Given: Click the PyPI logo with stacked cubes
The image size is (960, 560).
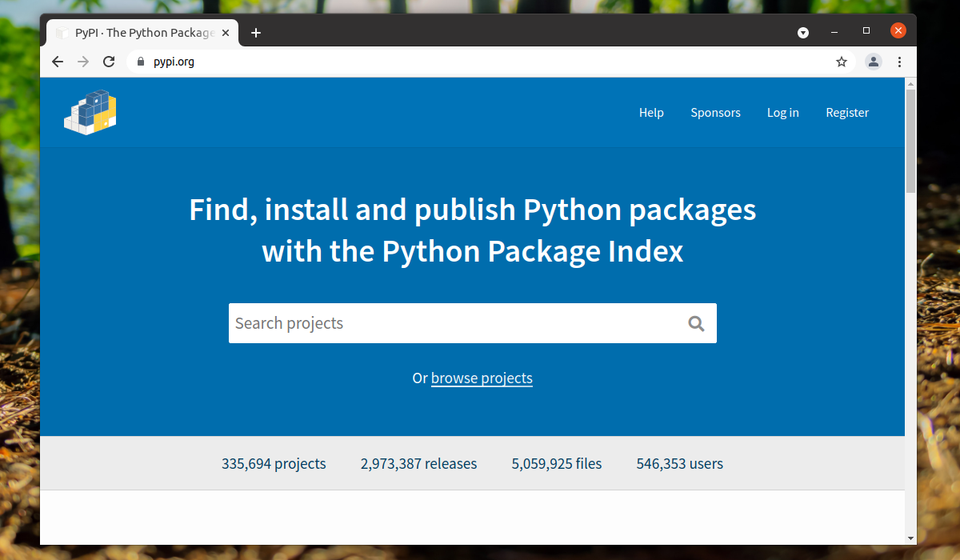Looking at the screenshot, I should 90,113.
